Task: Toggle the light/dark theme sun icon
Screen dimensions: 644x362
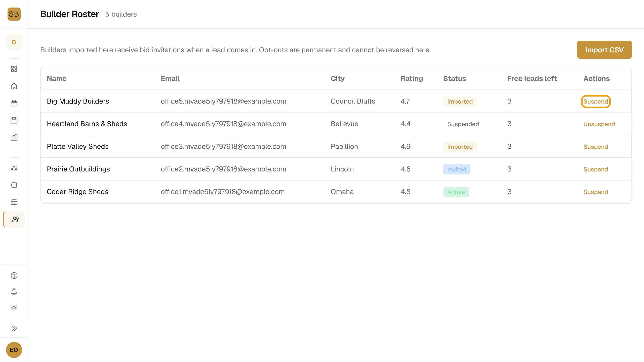Action: (x=14, y=308)
